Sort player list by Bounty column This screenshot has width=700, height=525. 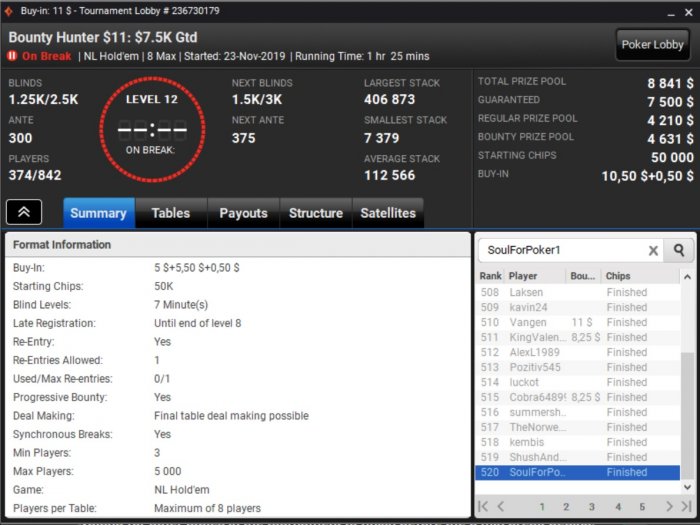point(583,276)
